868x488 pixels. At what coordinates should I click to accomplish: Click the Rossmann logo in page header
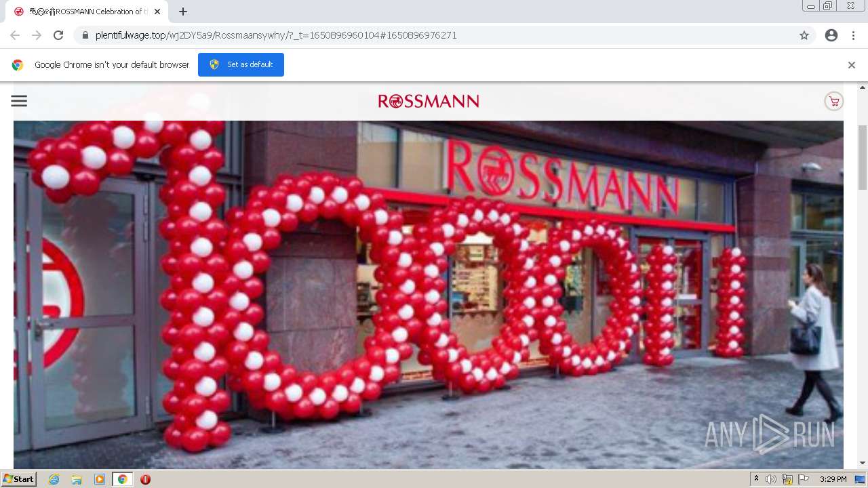pyautogui.click(x=429, y=102)
